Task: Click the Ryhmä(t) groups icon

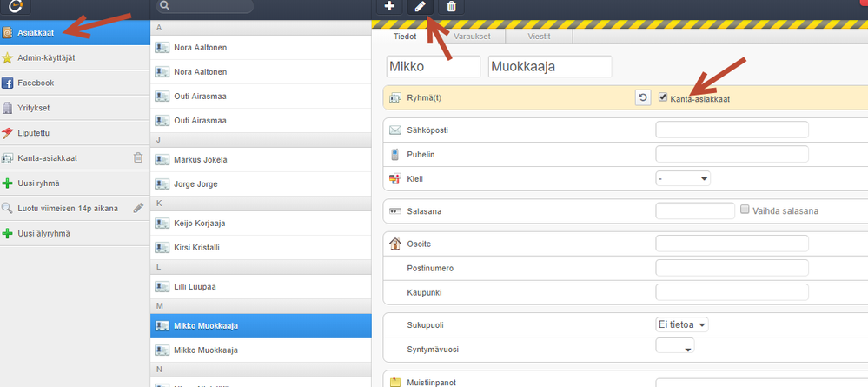Action: pyautogui.click(x=394, y=98)
